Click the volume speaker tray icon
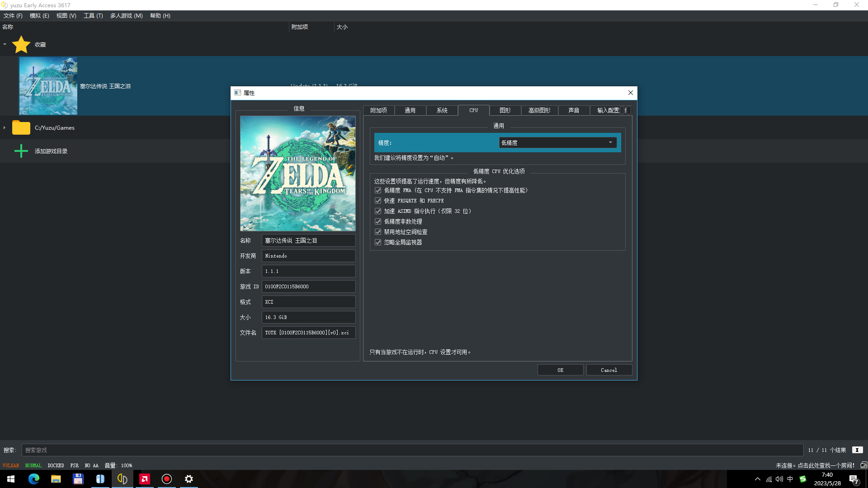 tap(779, 479)
